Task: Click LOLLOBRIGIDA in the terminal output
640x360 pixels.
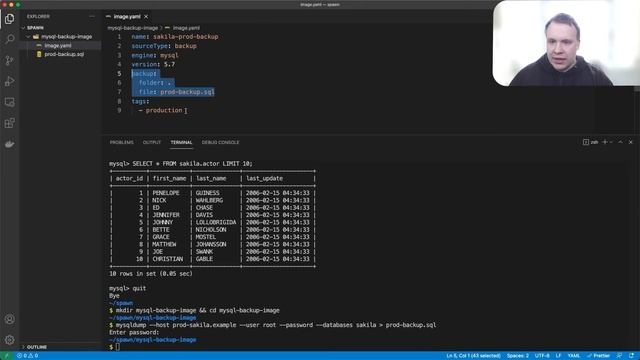Action: [216, 222]
